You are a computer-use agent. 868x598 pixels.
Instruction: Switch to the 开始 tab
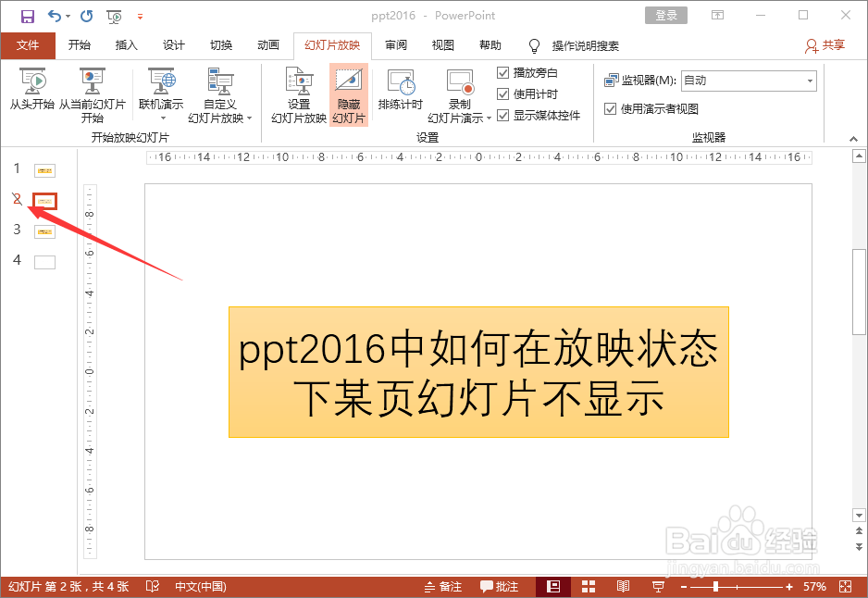click(80, 45)
